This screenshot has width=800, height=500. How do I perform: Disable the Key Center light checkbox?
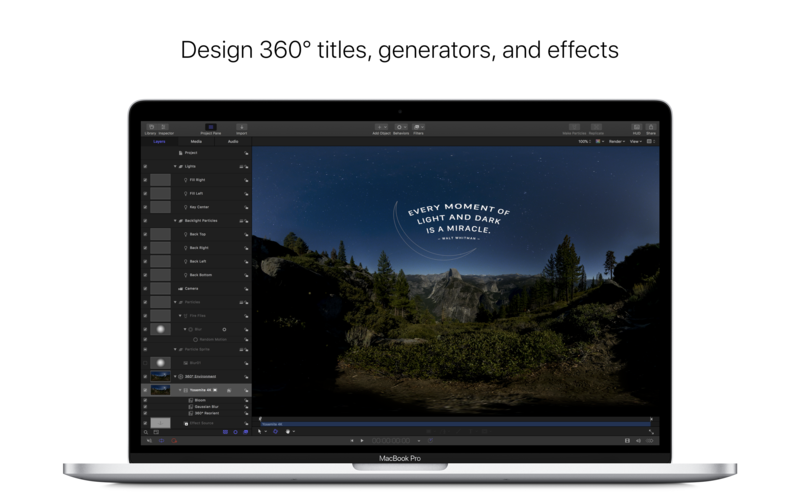[146, 206]
